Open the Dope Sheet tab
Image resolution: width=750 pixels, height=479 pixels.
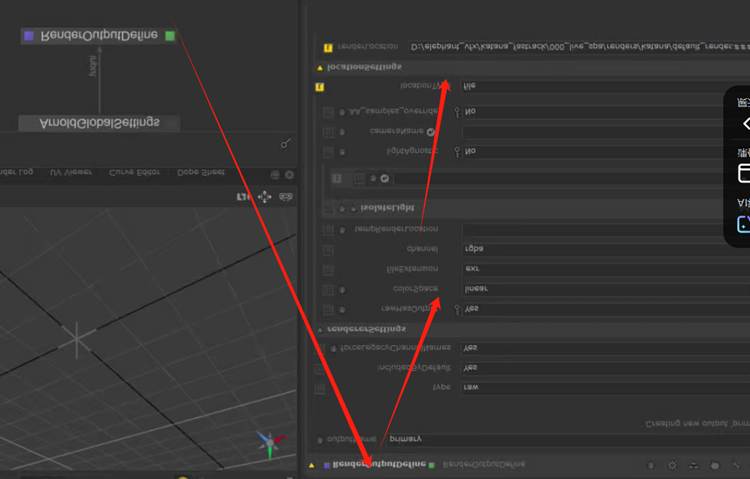click(200, 173)
